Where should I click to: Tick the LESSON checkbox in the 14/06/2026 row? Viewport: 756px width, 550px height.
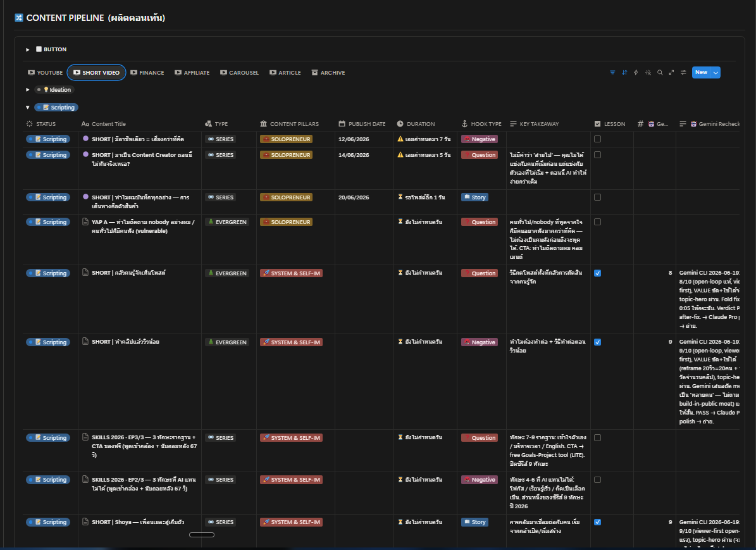(x=597, y=155)
